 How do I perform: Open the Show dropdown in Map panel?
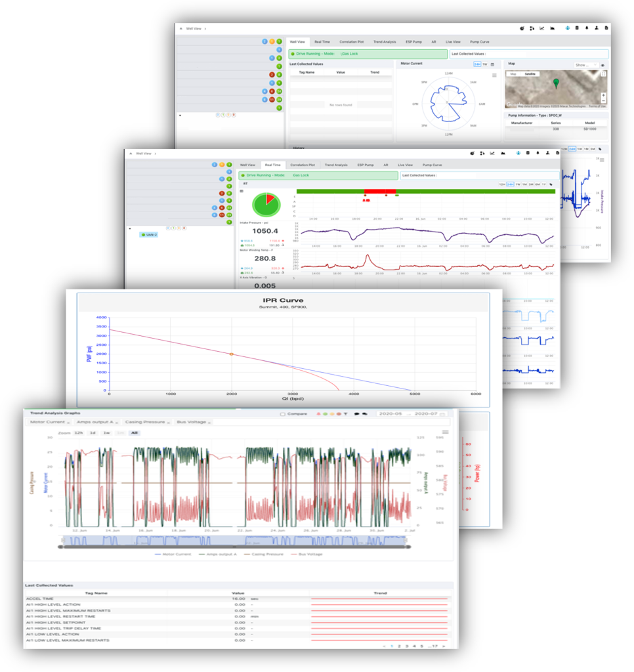point(585,65)
